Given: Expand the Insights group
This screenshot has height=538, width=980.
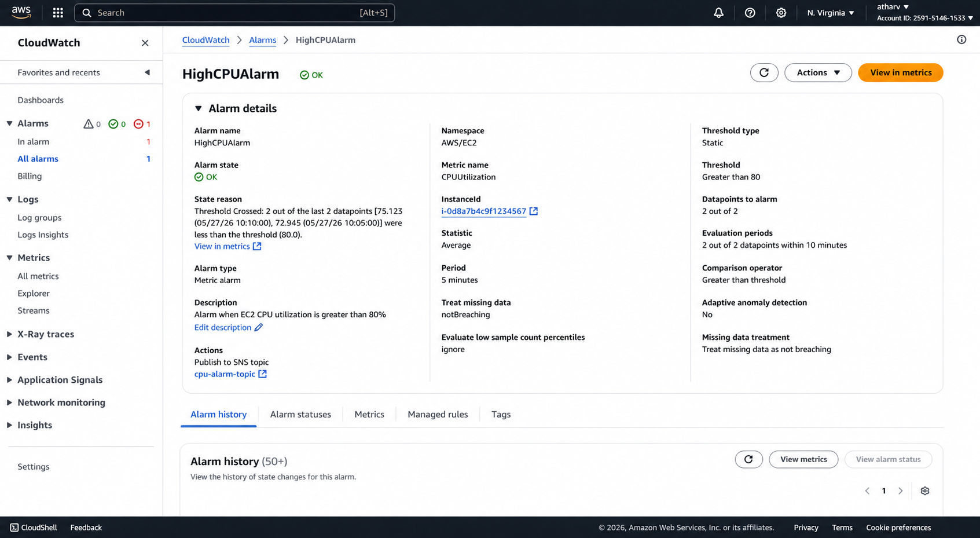Looking at the screenshot, I should (x=10, y=425).
